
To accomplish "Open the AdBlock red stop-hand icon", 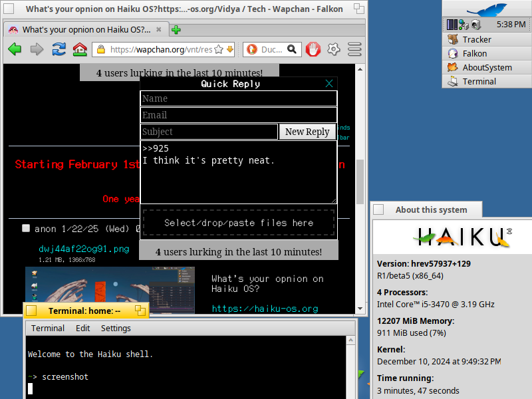I will point(313,49).
